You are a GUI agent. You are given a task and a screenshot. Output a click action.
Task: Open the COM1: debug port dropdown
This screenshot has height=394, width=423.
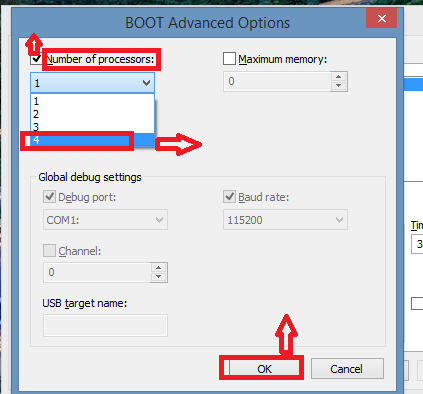[x=105, y=220]
